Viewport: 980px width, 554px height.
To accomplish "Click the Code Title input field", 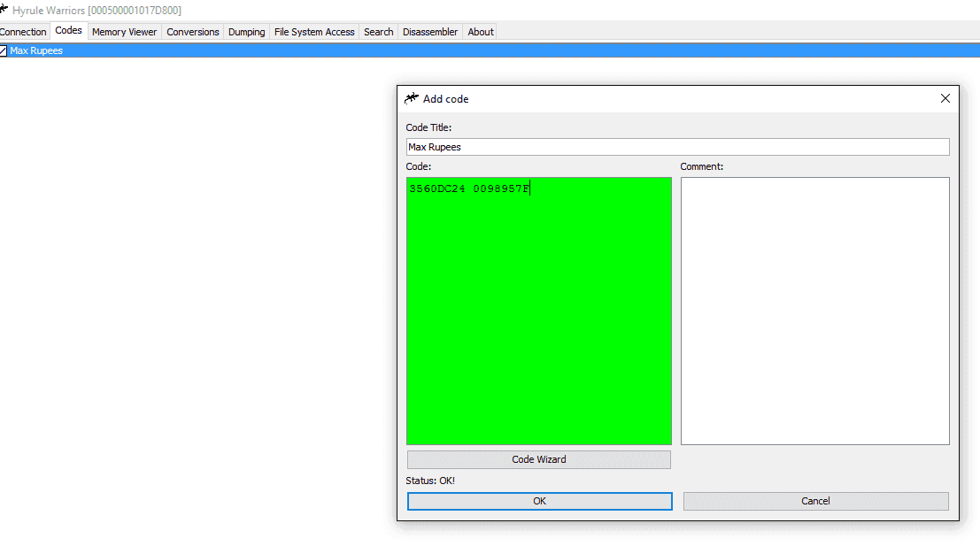I will coord(677,147).
